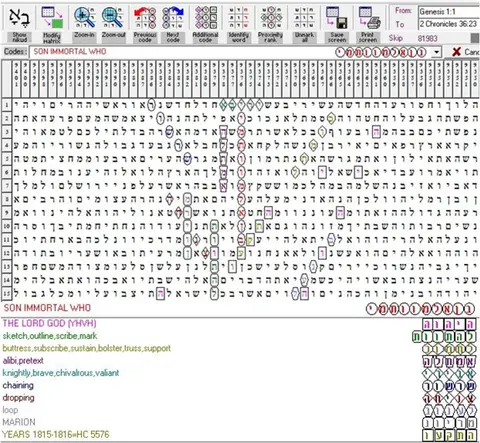Open the Modify matrix tool
The height and width of the screenshot is (443, 480).
(x=52, y=18)
